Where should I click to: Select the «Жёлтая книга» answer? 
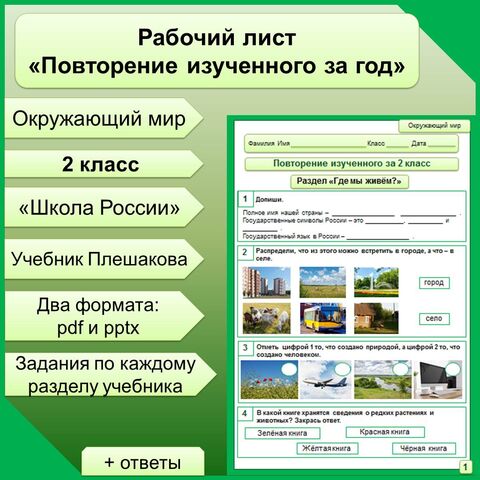327,448
